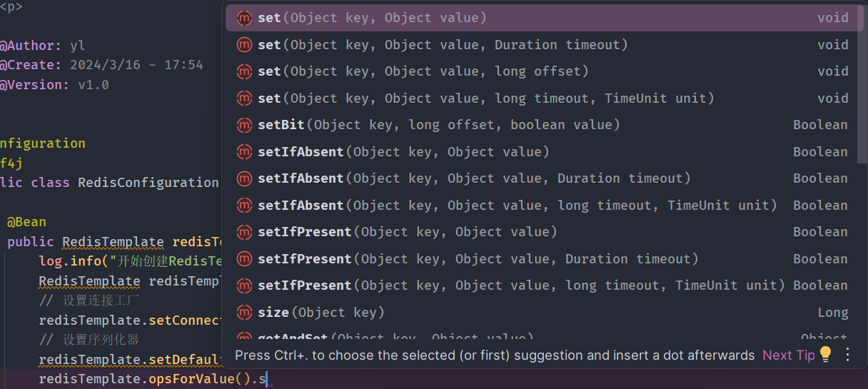Click method icon beside setIfPresent with Duration timeout
The height and width of the screenshot is (389, 868).
pyautogui.click(x=244, y=259)
